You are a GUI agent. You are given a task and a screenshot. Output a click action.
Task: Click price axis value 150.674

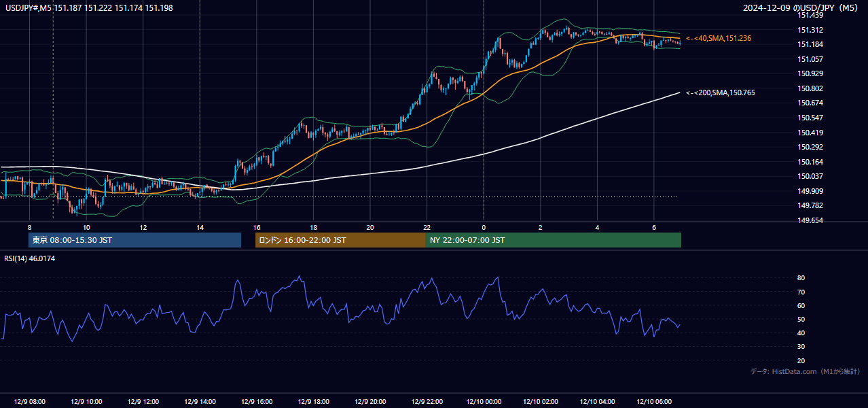click(810, 103)
